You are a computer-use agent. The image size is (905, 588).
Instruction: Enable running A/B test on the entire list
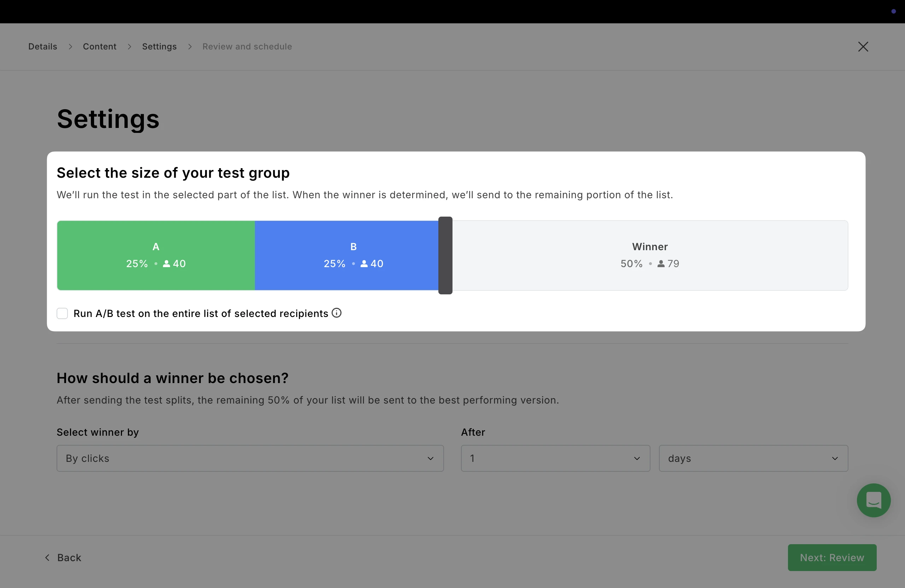(x=62, y=313)
